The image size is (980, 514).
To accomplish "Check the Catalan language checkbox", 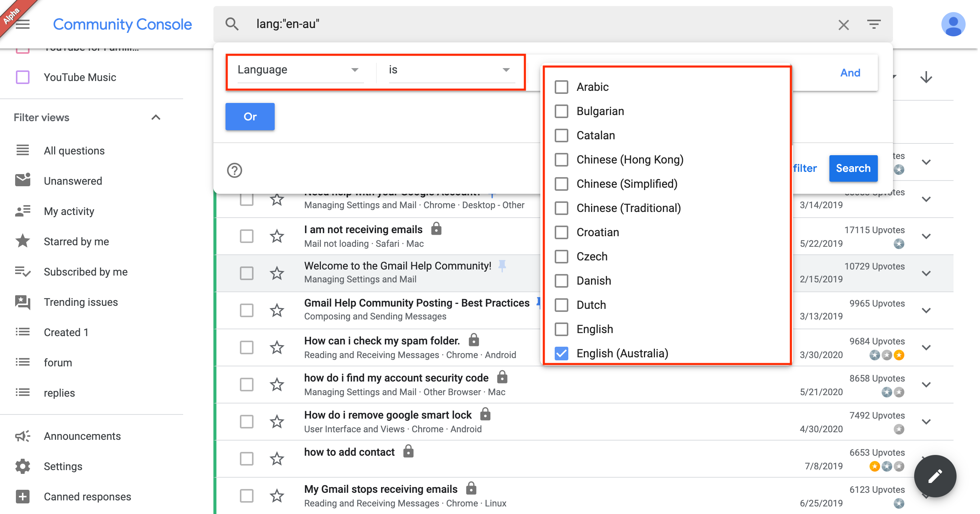I will [x=561, y=136].
